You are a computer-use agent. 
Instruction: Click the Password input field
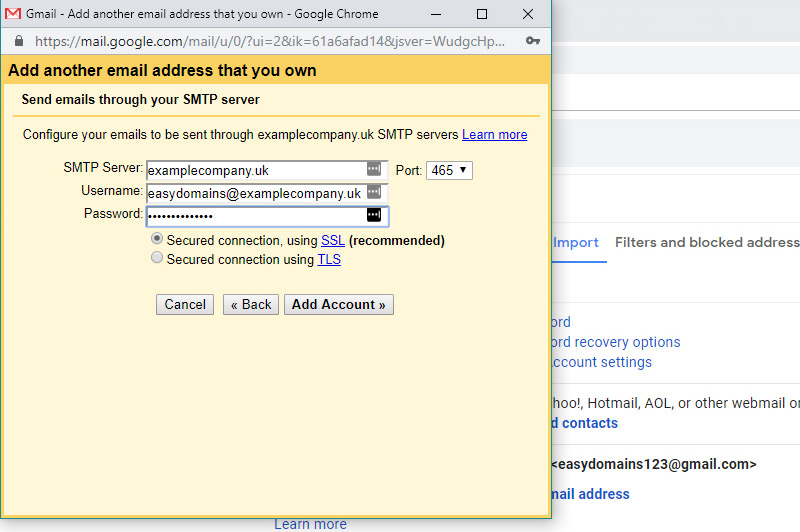[267, 216]
